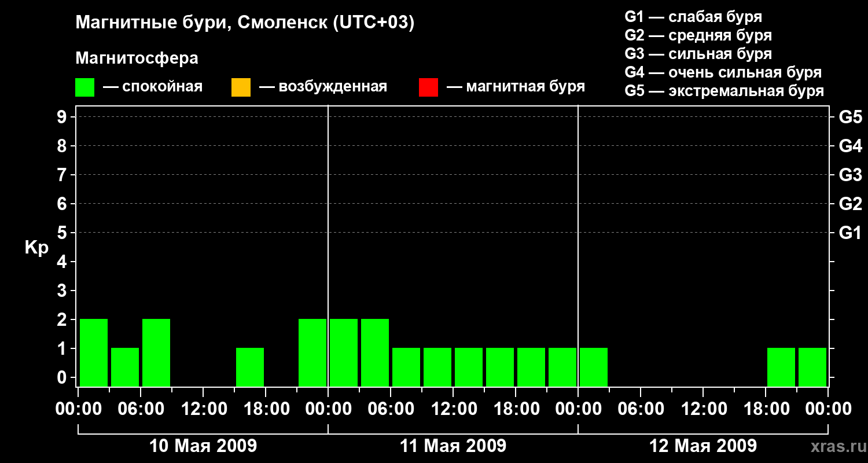Click the 18:00 time label under 10 May
This screenshot has width=868, height=463.
pyautogui.click(x=266, y=409)
